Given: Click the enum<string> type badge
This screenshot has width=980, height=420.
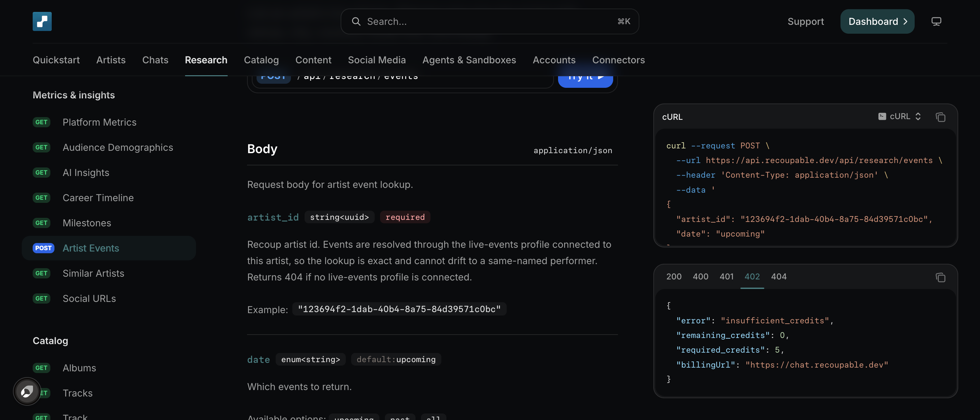Looking at the screenshot, I should click(310, 359).
